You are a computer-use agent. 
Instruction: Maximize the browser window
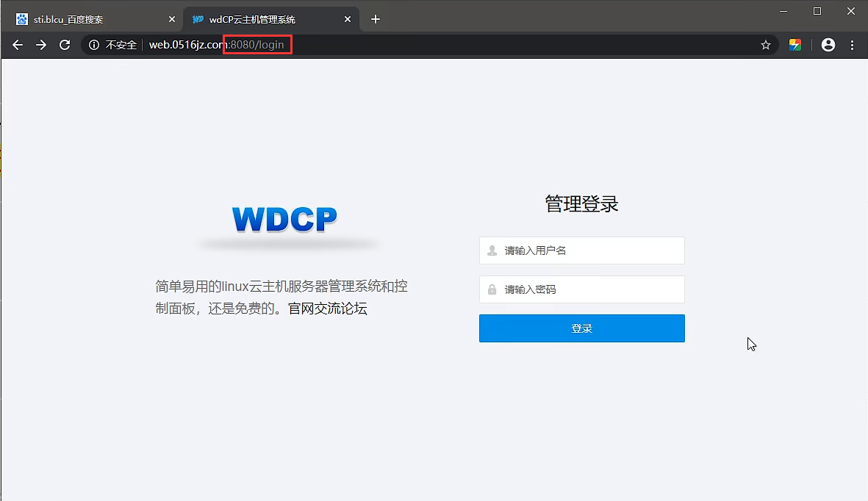[x=817, y=11]
